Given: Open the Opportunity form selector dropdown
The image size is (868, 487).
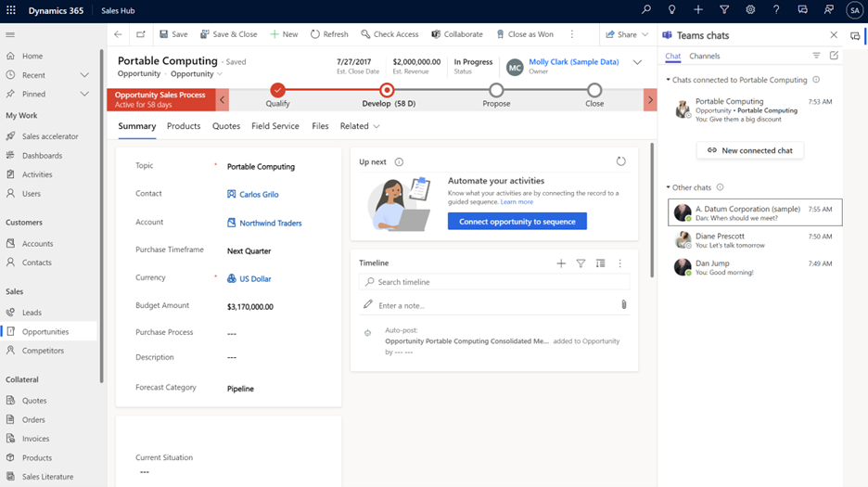Looking at the screenshot, I should point(197,73).
